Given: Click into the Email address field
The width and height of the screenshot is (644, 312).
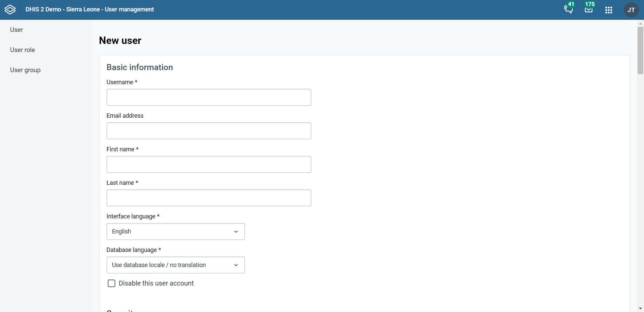Looking at the screenshot, I should [209, 131].
